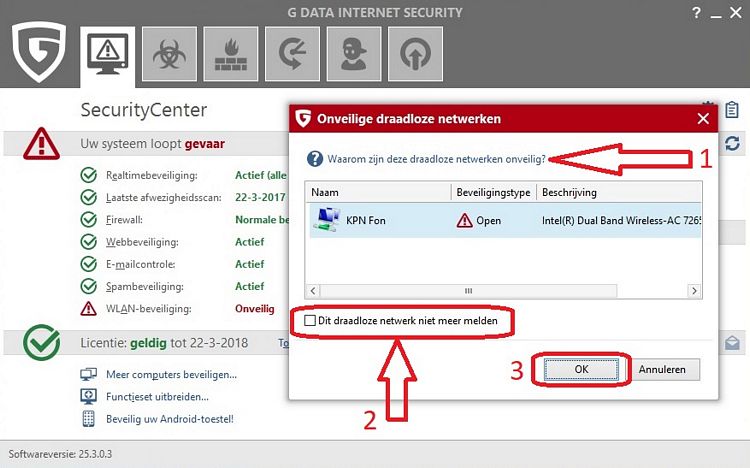Open the help question mark in title bar
The height and width of the screenshot is (468, 750).
tap(697, 12)
